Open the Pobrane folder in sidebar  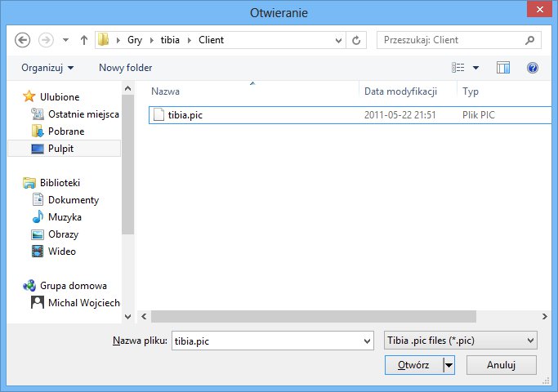tap(66, 131)
